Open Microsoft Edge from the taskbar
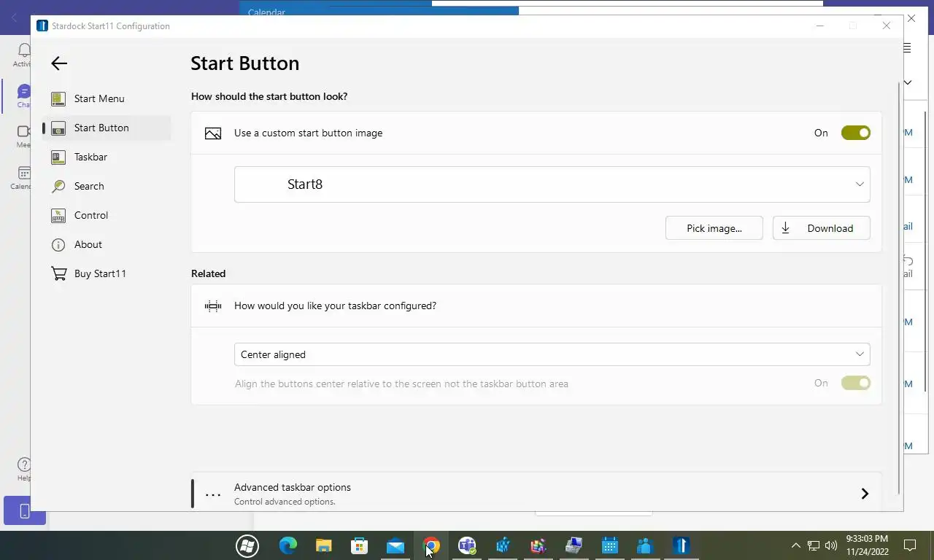Viewport: 934px width, 560px height. (x=288, y=545)
